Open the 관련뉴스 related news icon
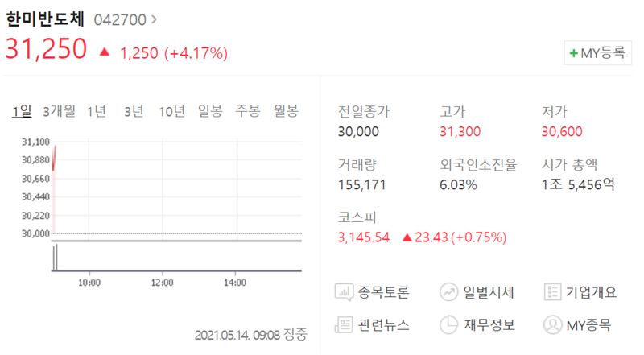644x355 pixels. (344, 324)
